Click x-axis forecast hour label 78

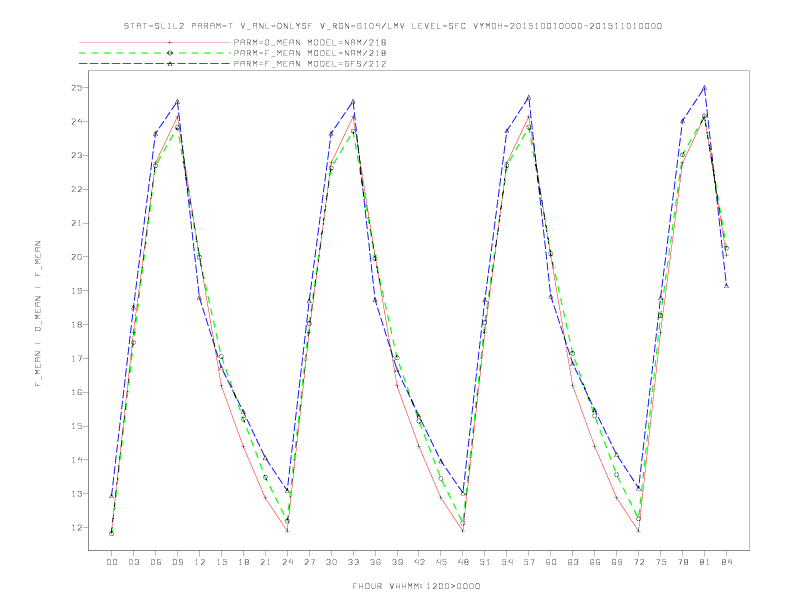[x=682, y=562]
